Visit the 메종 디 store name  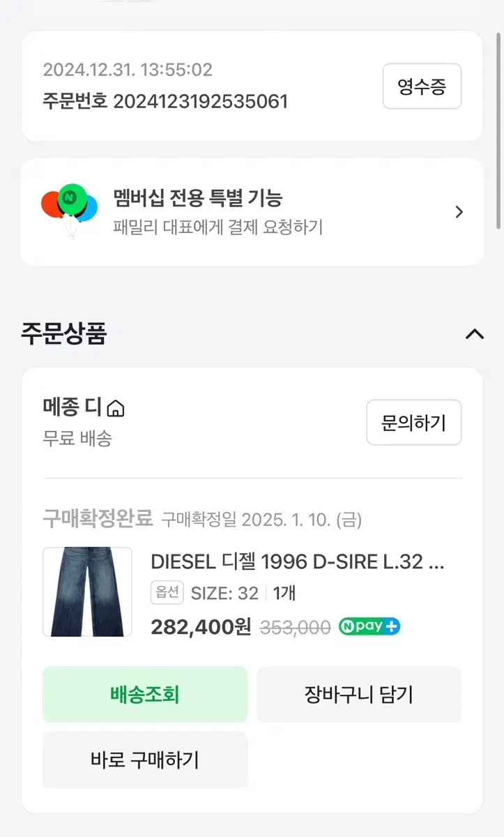pyautogui.click(x=72, y=407)
